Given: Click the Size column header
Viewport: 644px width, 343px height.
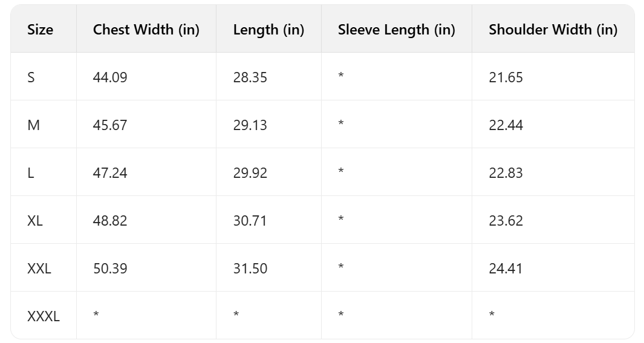Looking at the screenshot, I should [x=40, y=30].
